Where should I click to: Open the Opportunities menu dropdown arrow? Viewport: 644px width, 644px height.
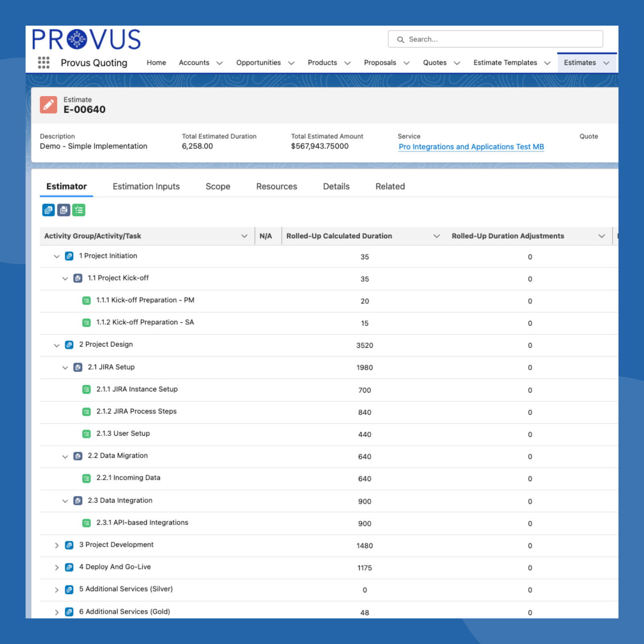291,63
